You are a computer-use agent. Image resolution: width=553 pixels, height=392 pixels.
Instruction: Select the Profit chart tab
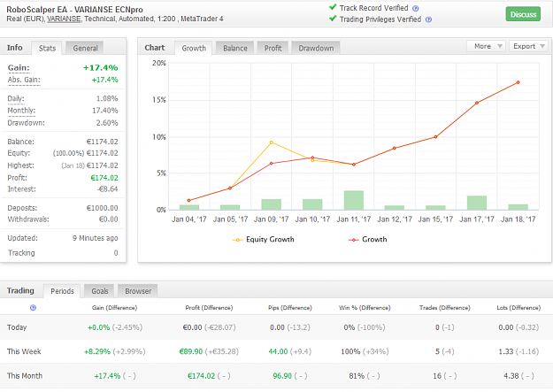click(273, 49)
